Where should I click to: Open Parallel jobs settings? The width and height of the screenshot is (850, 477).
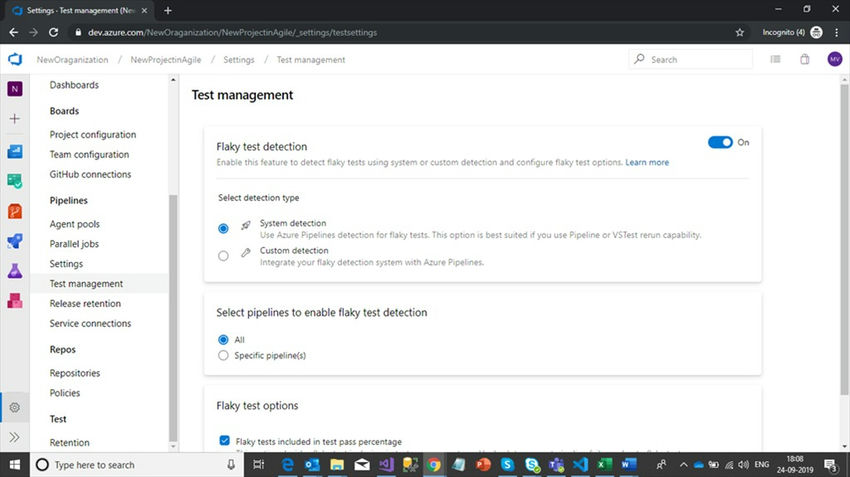(x=74, y=244)
